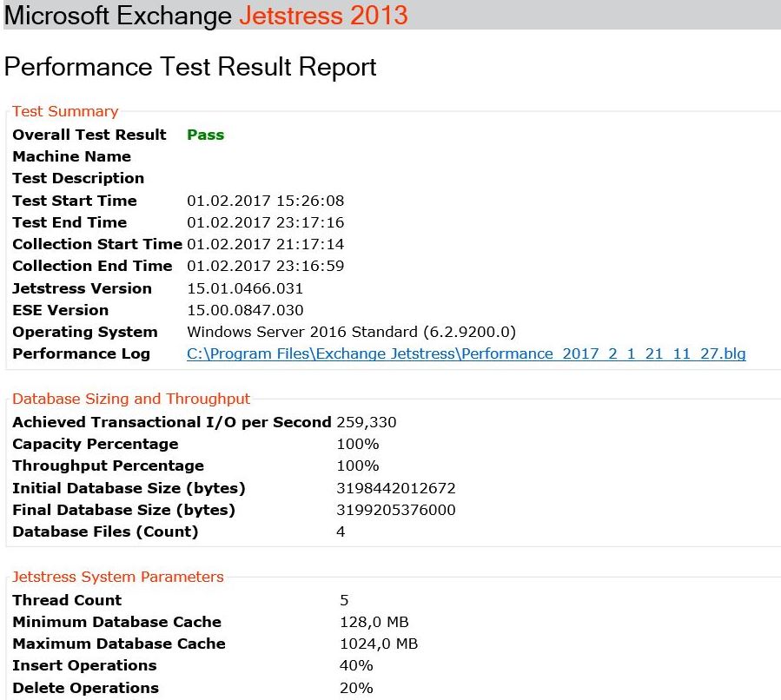Image resolution: width=781 pixels, height=700 pixels.
Task: Open the Performance Log .blg file link
Action: pos(466,353)
